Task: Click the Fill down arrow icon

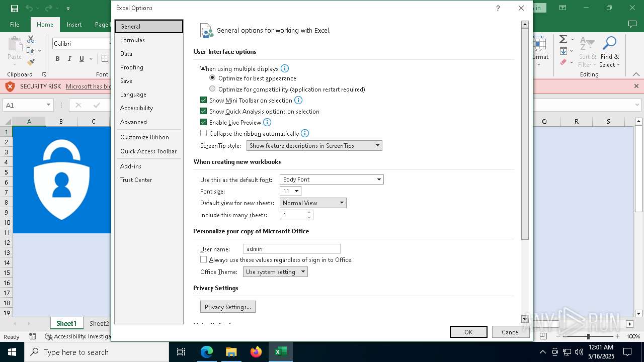Action: 563,51
